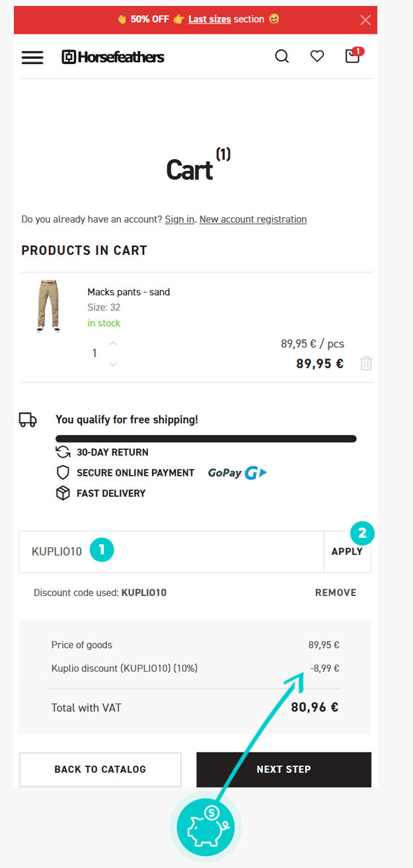Decrease product quantity with down arrow

click(113, 364)
